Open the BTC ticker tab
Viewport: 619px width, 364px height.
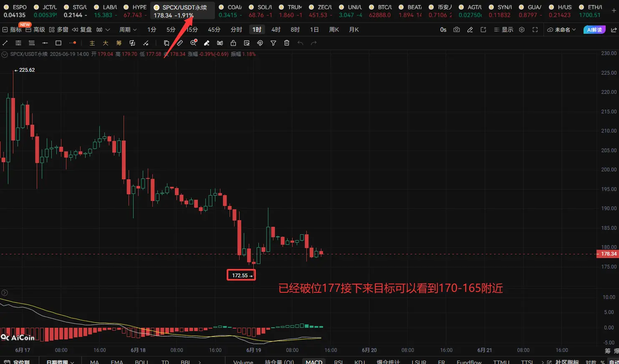click(380, 11)
